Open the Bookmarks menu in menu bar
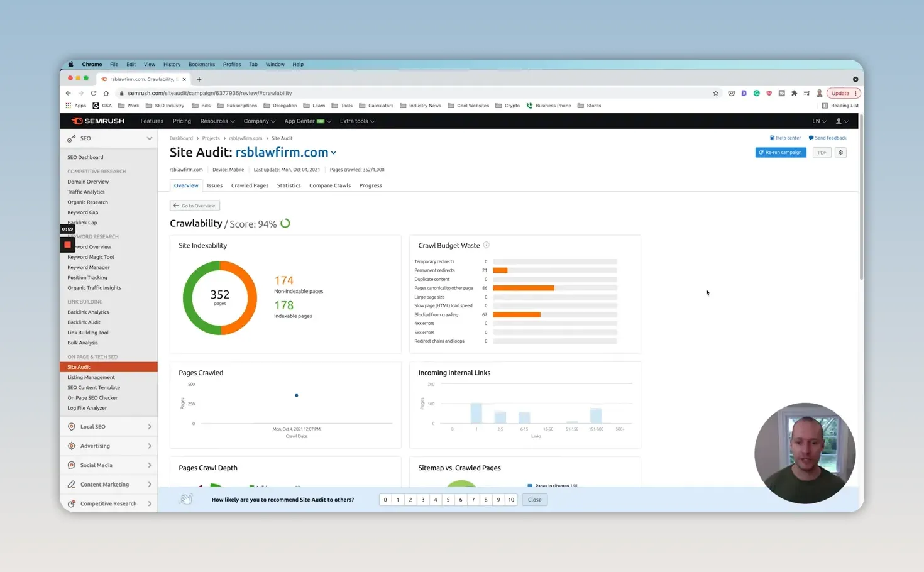 pos(202,64)
